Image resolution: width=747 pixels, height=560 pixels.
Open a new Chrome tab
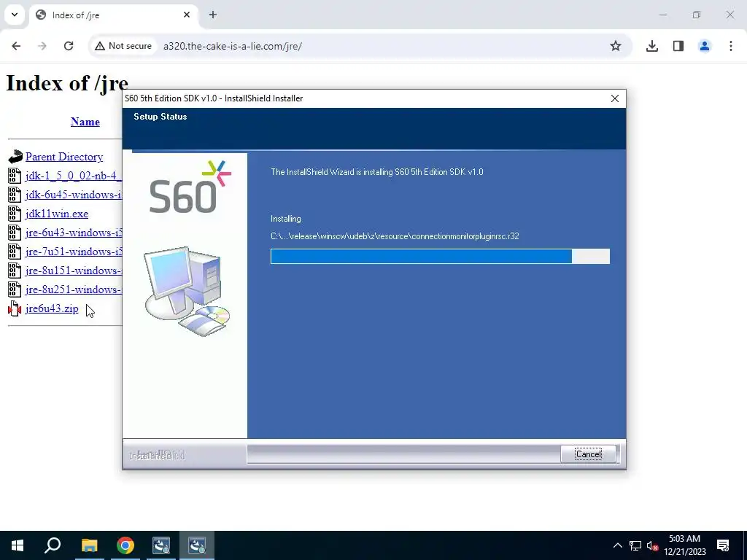213,15
